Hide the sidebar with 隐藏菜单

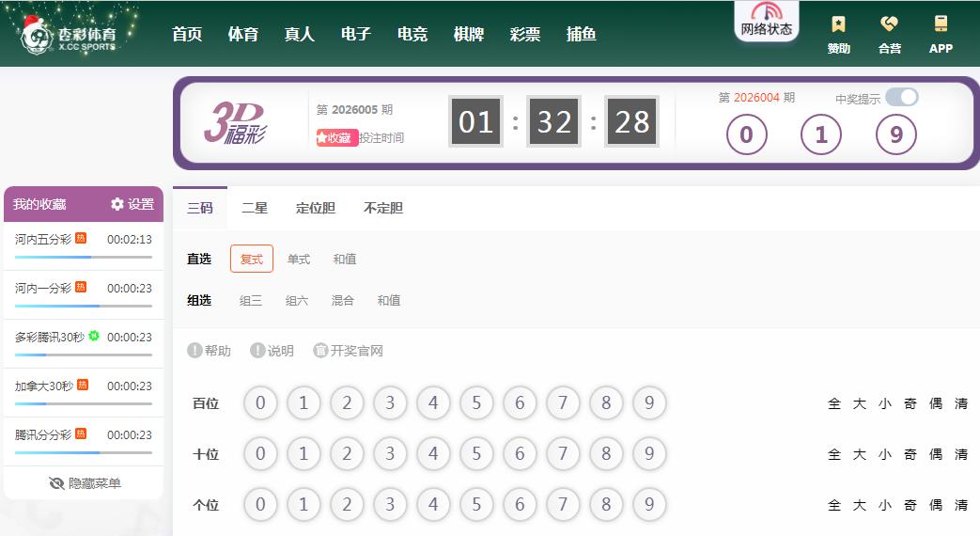[85, 483]
